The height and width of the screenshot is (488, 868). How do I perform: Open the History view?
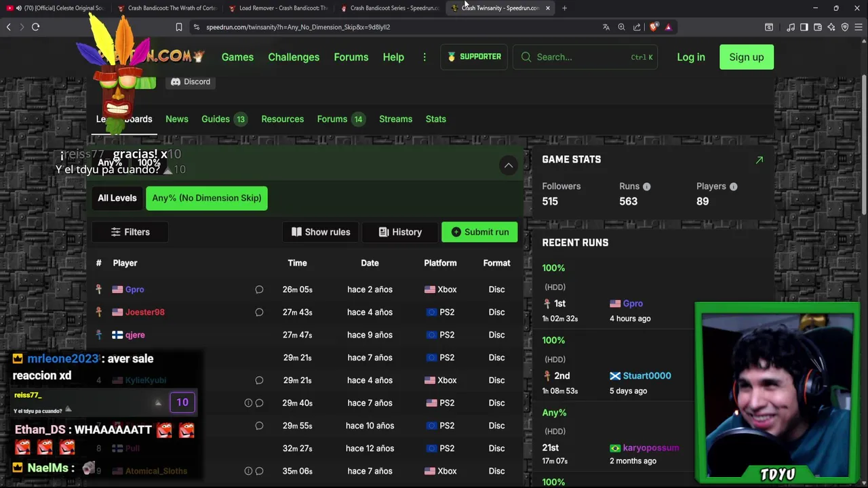tap(400, 232)
